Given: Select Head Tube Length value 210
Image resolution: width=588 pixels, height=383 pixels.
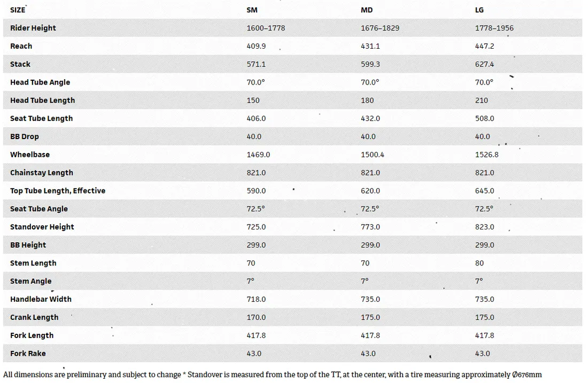Looking at the screenshot, I should (x=481, y=100).
